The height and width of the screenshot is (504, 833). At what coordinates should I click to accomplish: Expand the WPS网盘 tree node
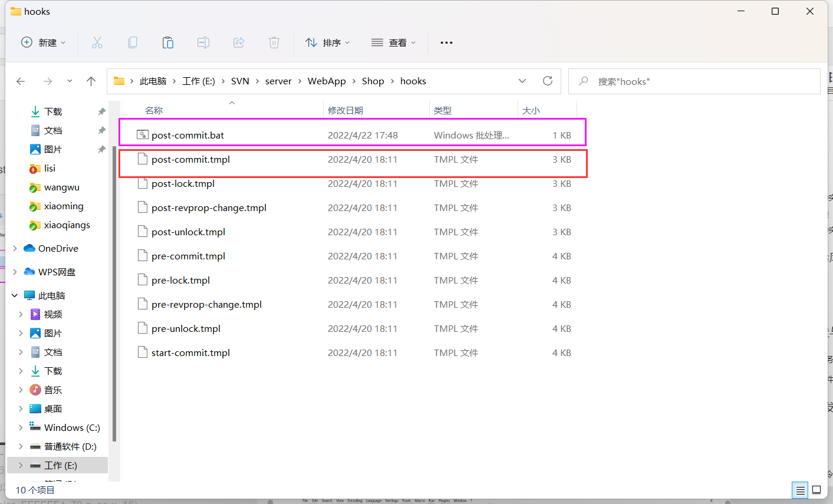[15, 272]
